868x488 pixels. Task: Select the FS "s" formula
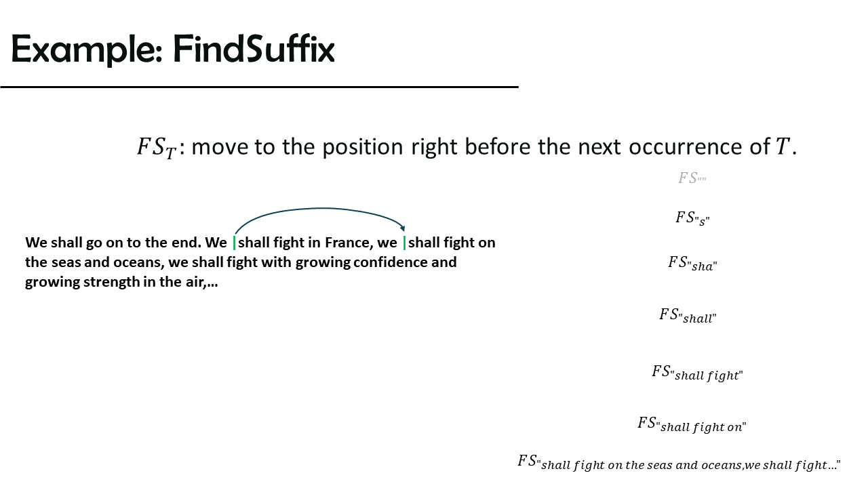point(692,218)
